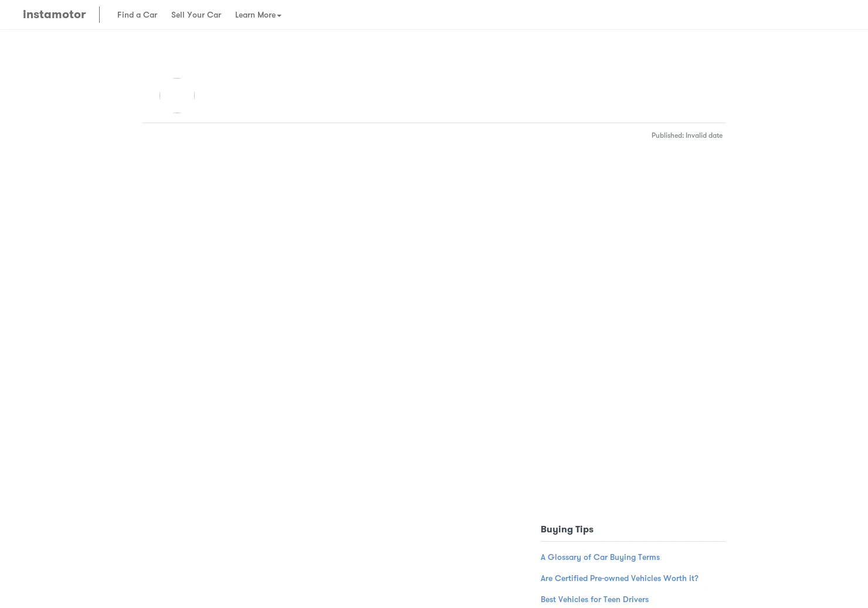Click the Learn More dropdown arrow
The height and width of the screenshot is (608, 868).
click(280, 16)
